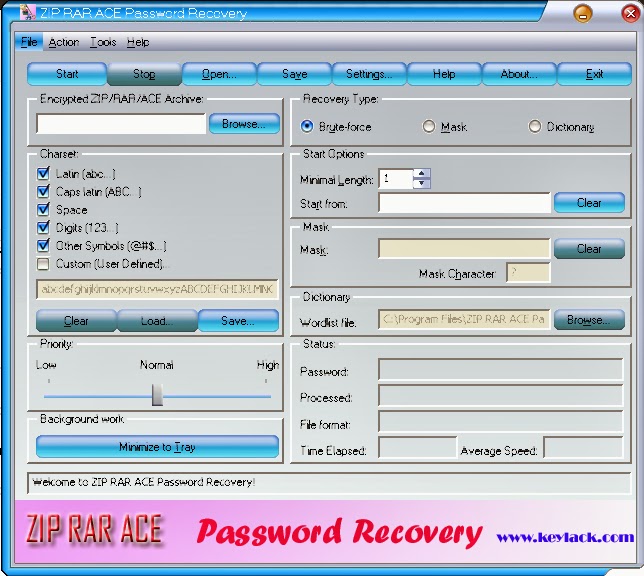The width and height of the screenshot is (644, 576).
Task: Click the app icon in the title bar
Action: click(x=28, y=12)
